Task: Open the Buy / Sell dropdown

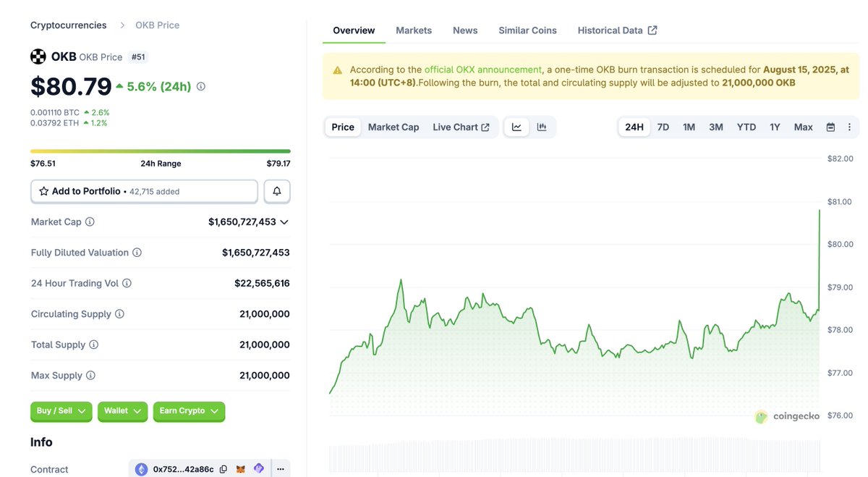Action: click(x=61, y=411)
